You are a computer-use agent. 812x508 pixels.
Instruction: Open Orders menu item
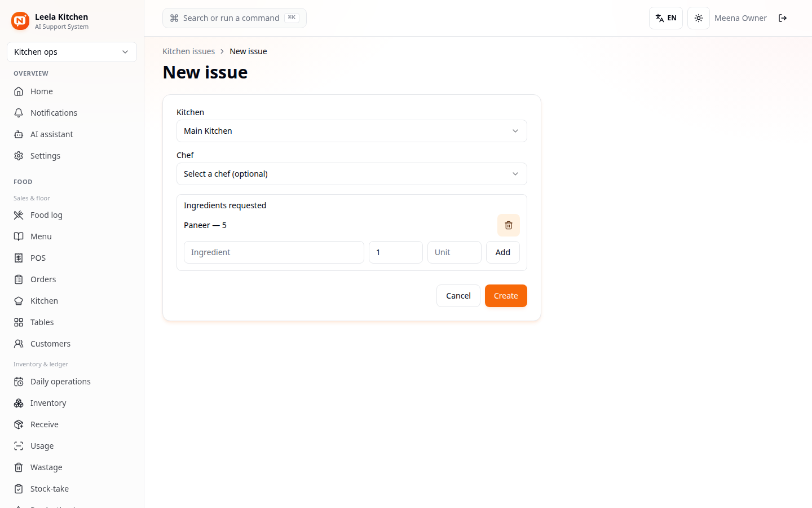click(72, 279)
